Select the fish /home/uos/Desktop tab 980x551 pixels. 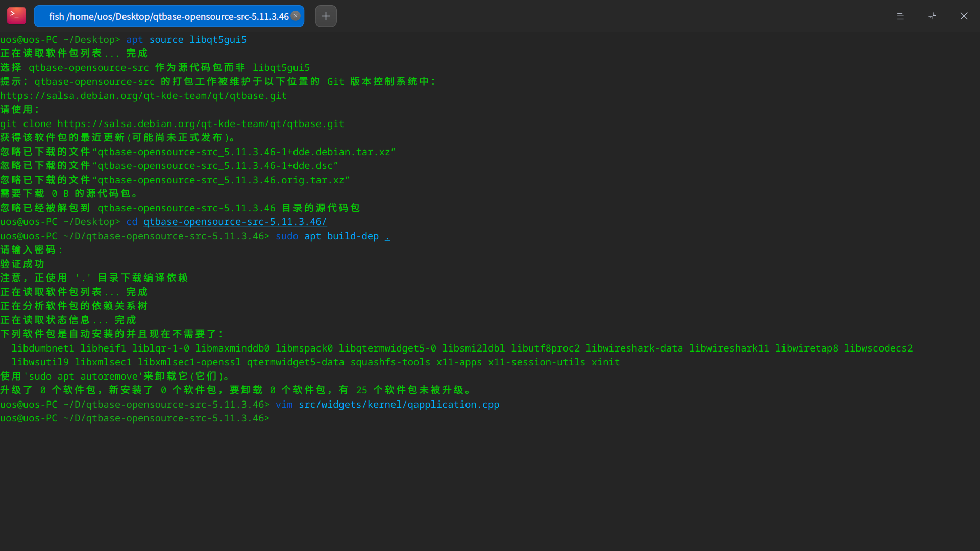click(x=168, y=16)
